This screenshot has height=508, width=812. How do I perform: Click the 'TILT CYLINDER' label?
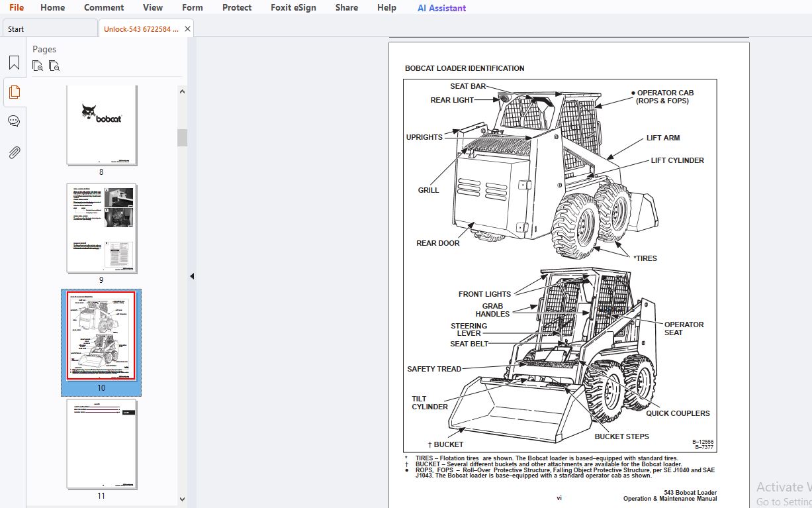tap(429, 403)
